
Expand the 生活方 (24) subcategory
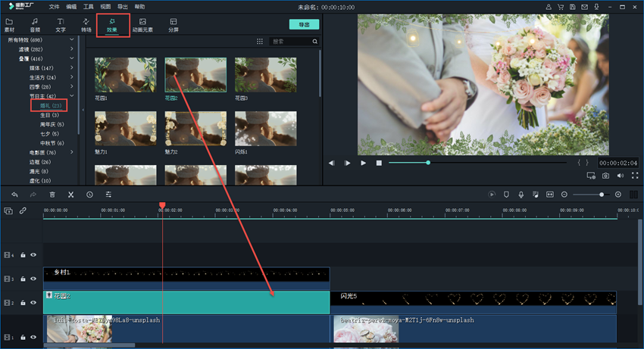coord(72,76)
